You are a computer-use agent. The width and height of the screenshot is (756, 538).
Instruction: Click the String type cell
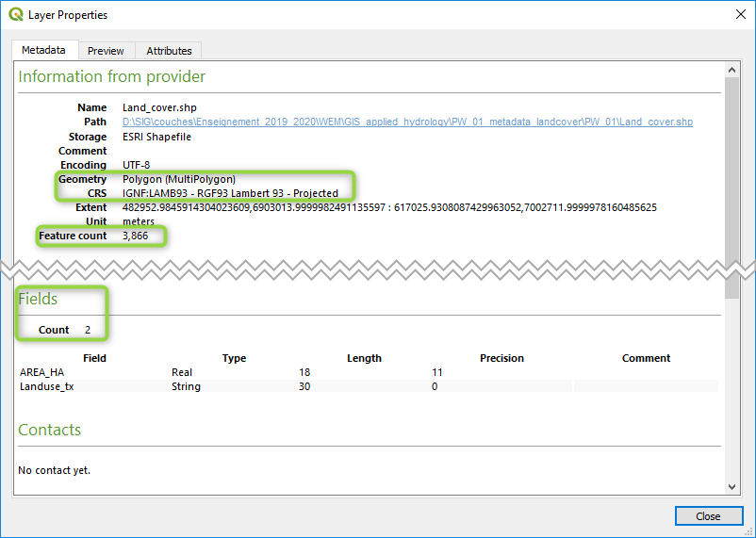pos(186,386)
